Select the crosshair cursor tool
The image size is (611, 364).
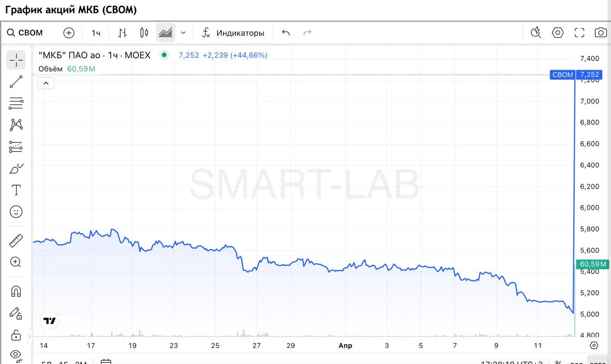(x=16, y=60)
